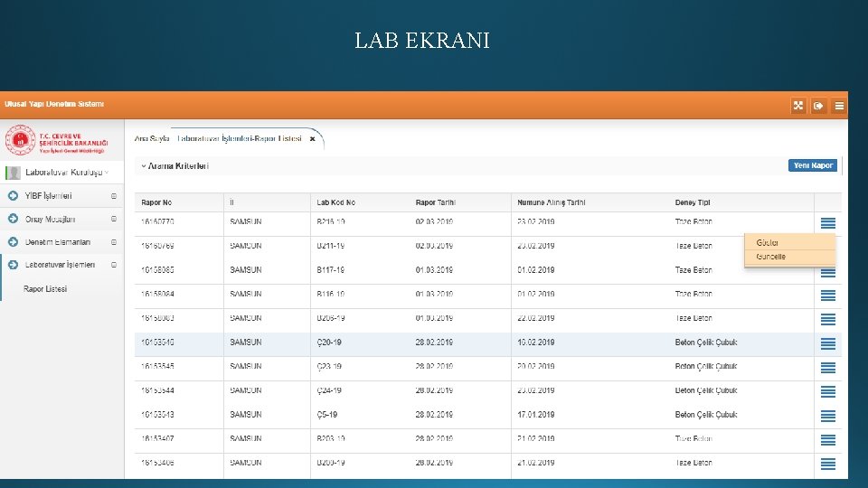Click the arrow icon next to YİBF İşlemleri
Screen dimensions: 868x488
[x=13, y=196]
